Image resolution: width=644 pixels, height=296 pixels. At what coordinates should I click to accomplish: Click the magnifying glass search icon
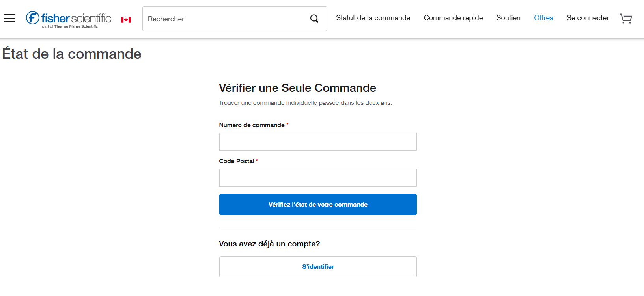pyautogui.click(x=314, y=19)
